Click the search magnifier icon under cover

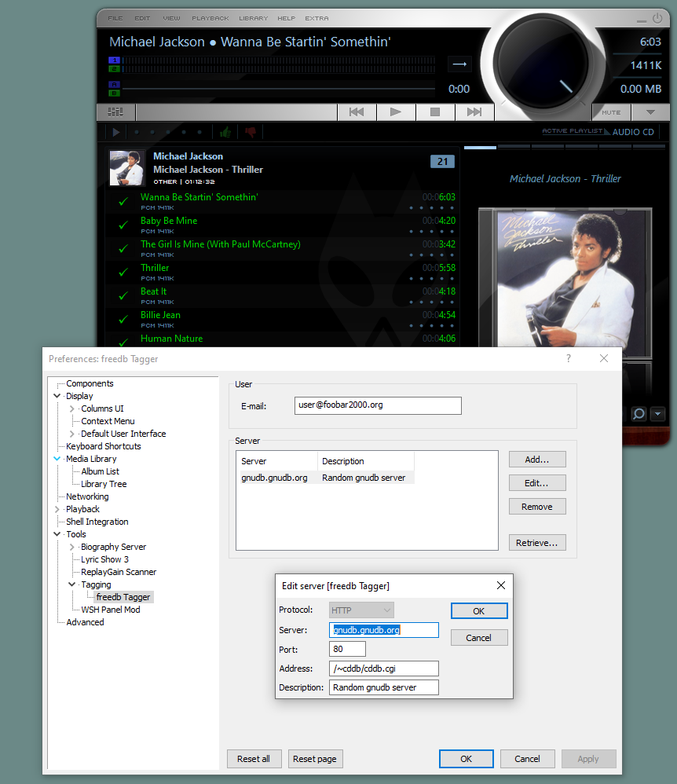[x=639, y=414]
